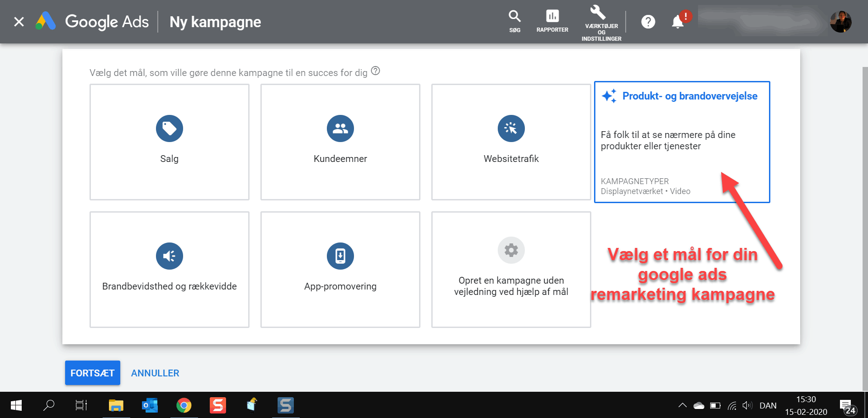Image resolution: width=868 pixels, height=418 pixels.
Task: Open the Rapporter reports icon
Action: [x=552, y=21]
